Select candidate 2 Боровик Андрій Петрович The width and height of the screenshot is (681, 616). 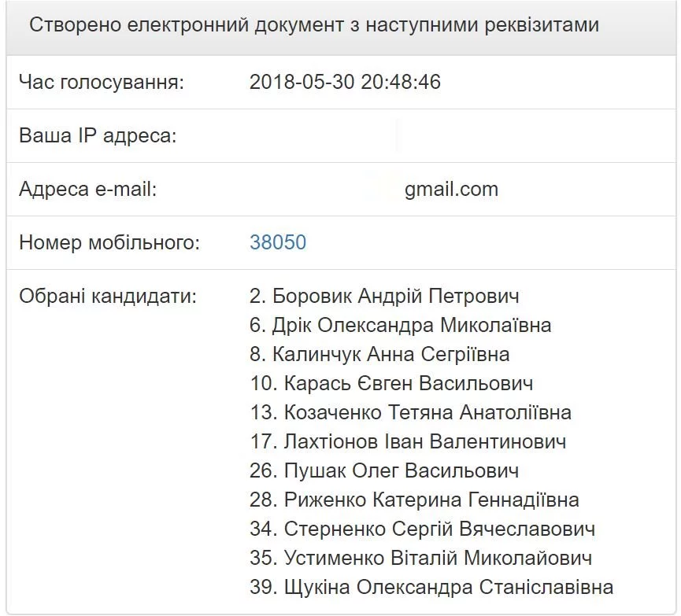click(384, 297)
